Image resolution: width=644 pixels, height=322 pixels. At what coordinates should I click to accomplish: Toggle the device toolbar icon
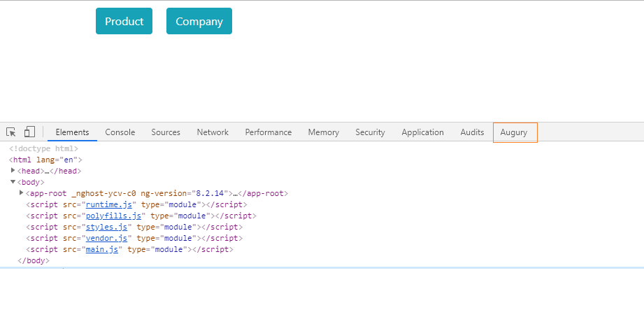29,132
